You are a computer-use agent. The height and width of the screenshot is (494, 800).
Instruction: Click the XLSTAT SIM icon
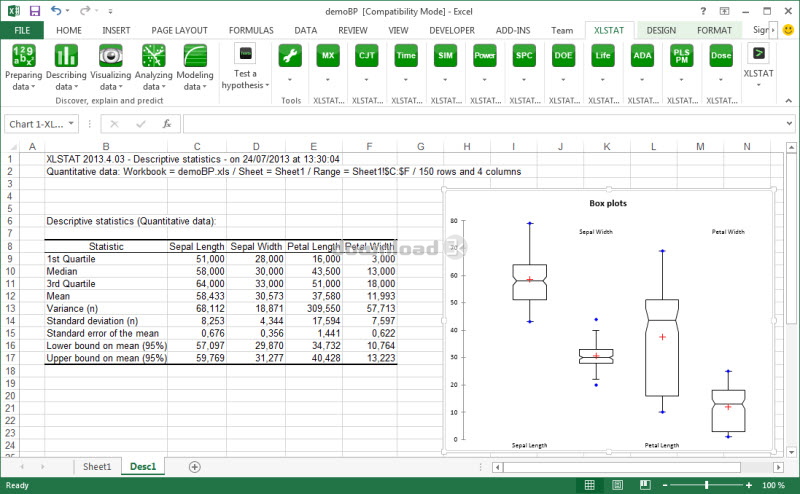pyautogui.click(x=445, y=56)
